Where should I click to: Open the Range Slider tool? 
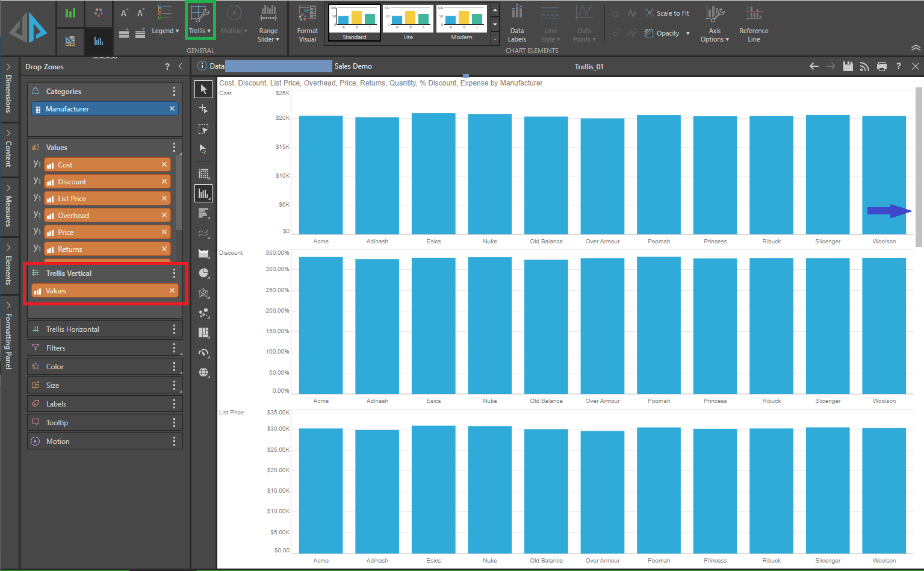coord(268,24)
